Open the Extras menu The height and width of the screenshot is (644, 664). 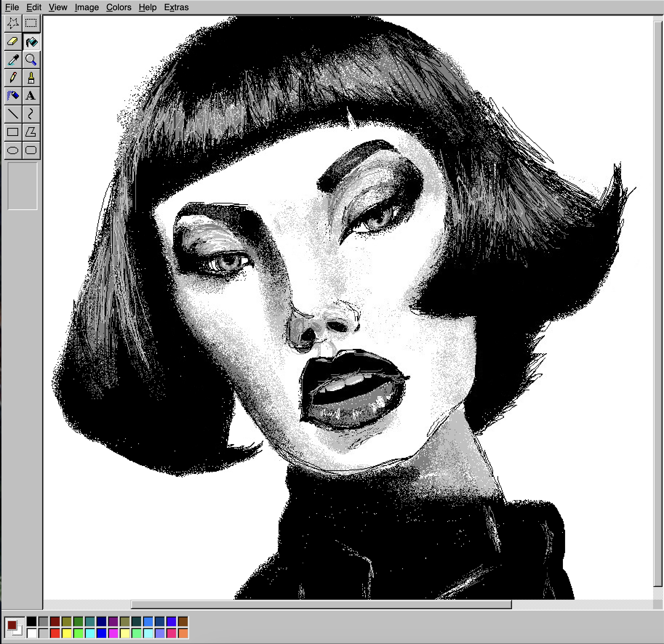click(176, 7)
